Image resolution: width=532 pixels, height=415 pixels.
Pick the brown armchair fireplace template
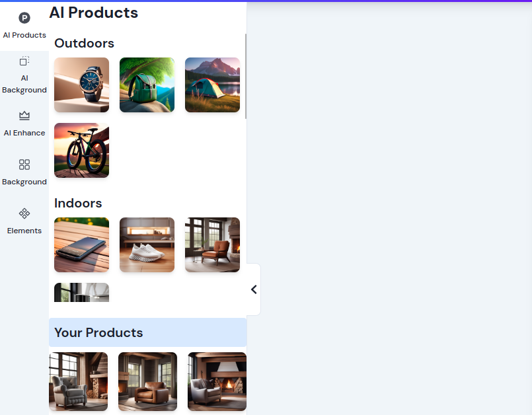(x=212, y=245)
